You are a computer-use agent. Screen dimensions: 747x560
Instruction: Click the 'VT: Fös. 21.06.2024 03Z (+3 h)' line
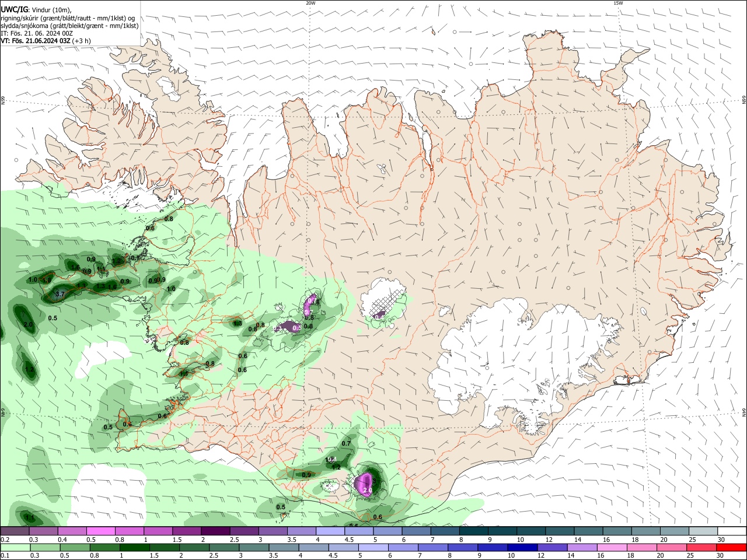(x=46, y=41)
